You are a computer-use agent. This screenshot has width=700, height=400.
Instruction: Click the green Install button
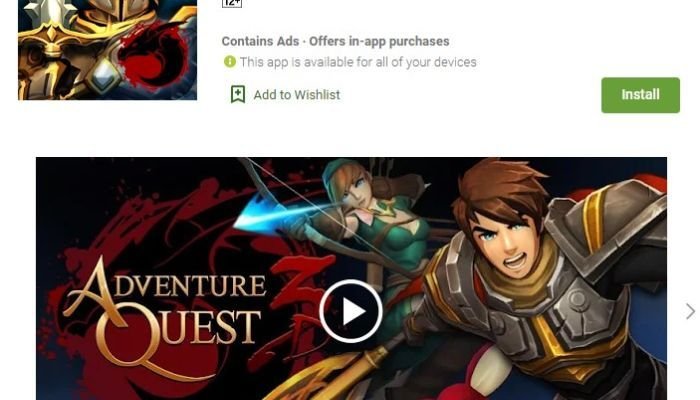640,95
